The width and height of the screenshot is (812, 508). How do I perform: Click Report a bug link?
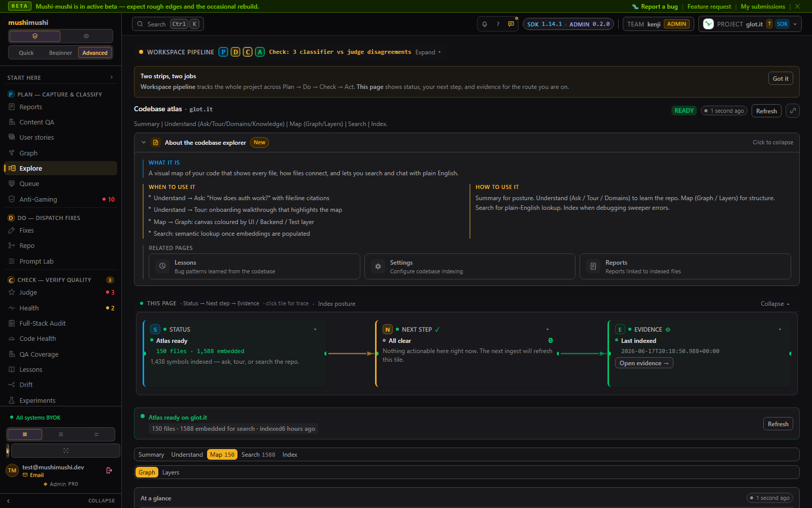point(655,7)
